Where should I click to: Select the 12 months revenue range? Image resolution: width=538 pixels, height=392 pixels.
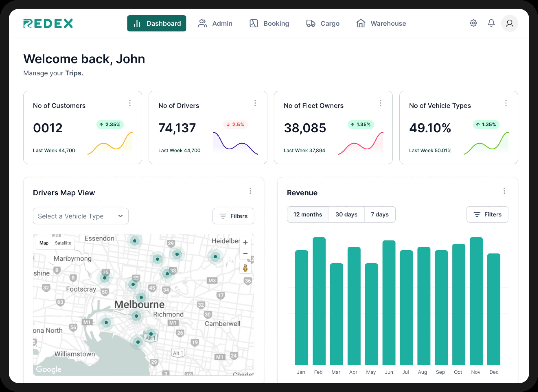pos(308,215)
